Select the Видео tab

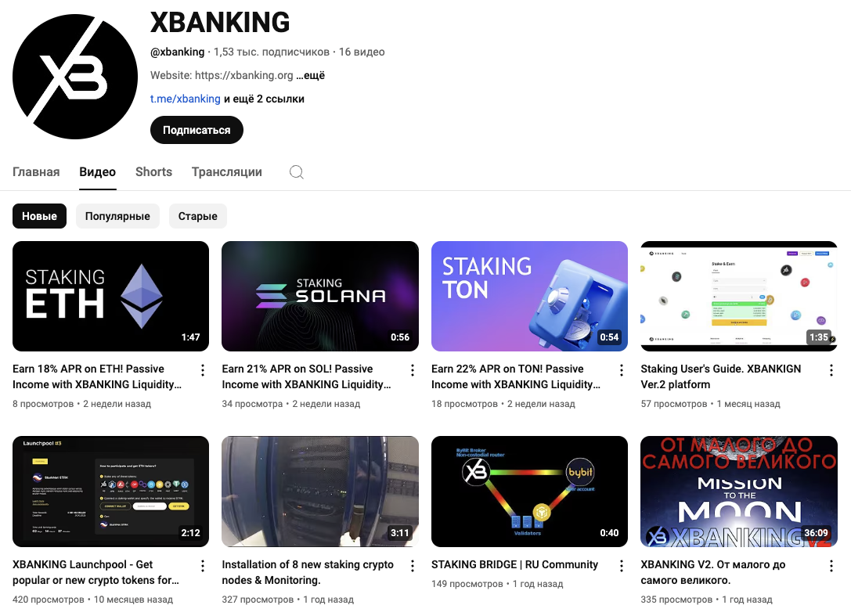(x=97, y=172)
